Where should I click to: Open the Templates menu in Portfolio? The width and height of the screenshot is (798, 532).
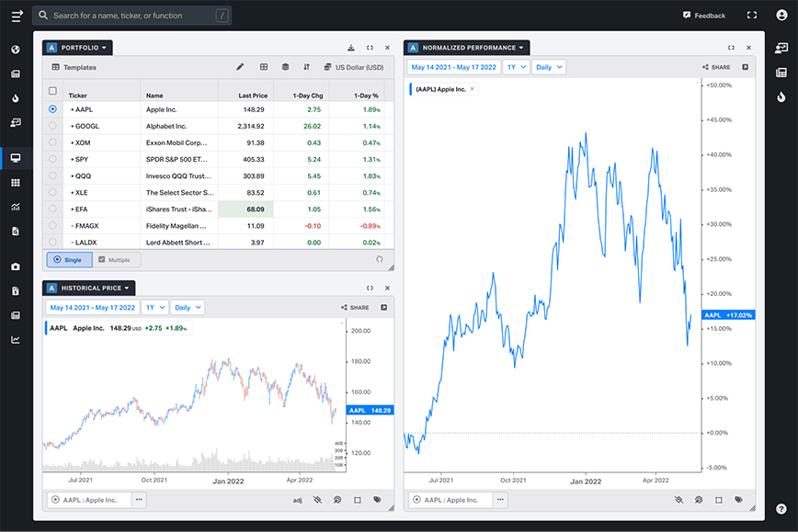coord(74,67)
